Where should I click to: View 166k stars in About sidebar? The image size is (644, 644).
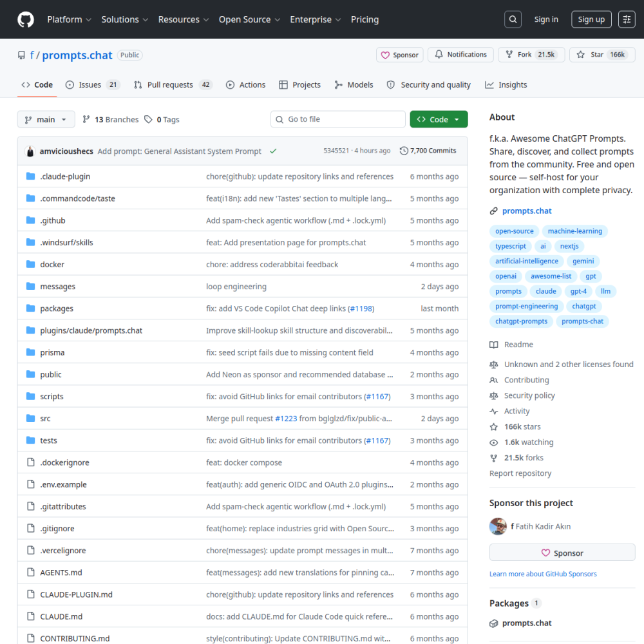click(515, 426)
